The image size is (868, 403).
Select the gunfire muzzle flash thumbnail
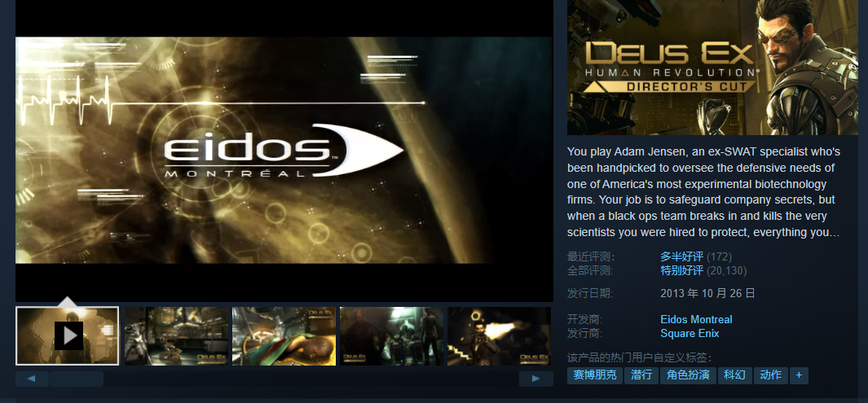pyautogui.click(x=499, y=335)
